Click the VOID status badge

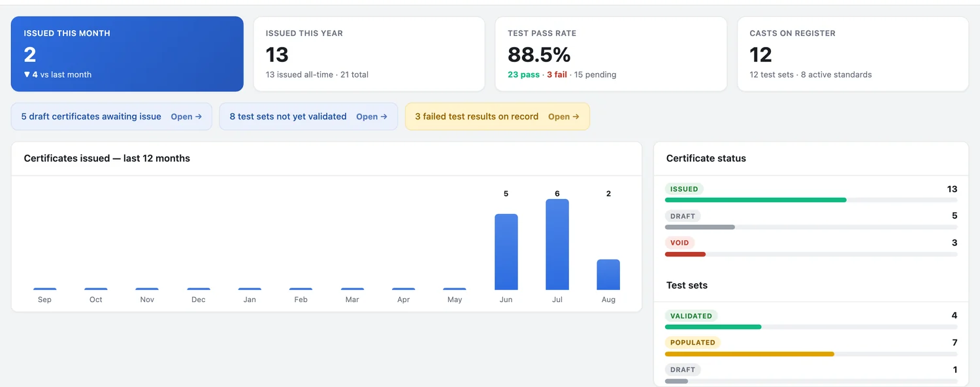click(679, 243)
